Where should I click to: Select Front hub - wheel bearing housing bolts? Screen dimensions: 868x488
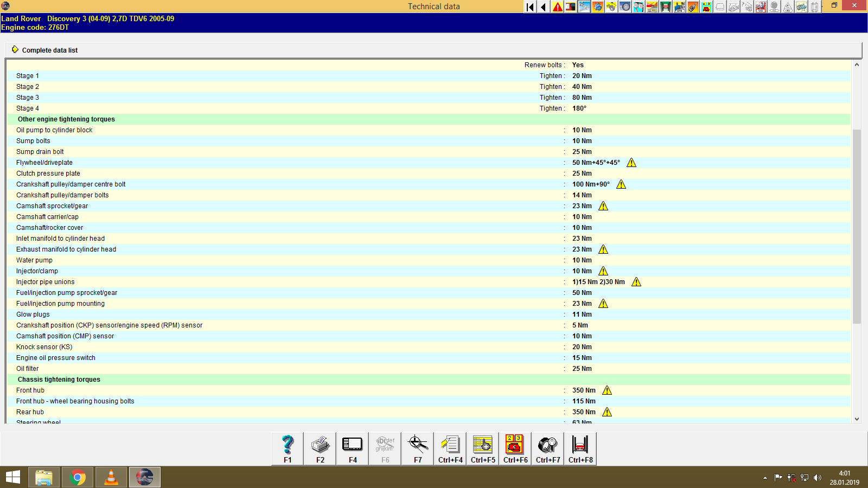click(429, 401)
